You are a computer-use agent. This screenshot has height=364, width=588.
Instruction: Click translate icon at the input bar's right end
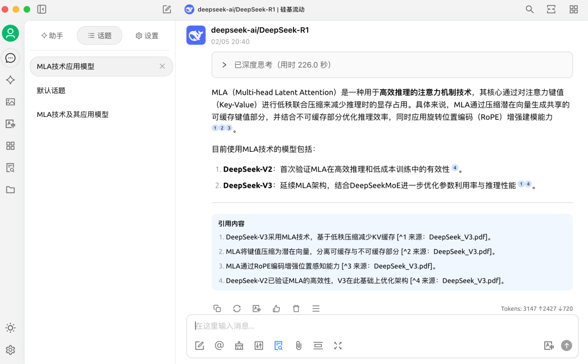tap(549, 346)
